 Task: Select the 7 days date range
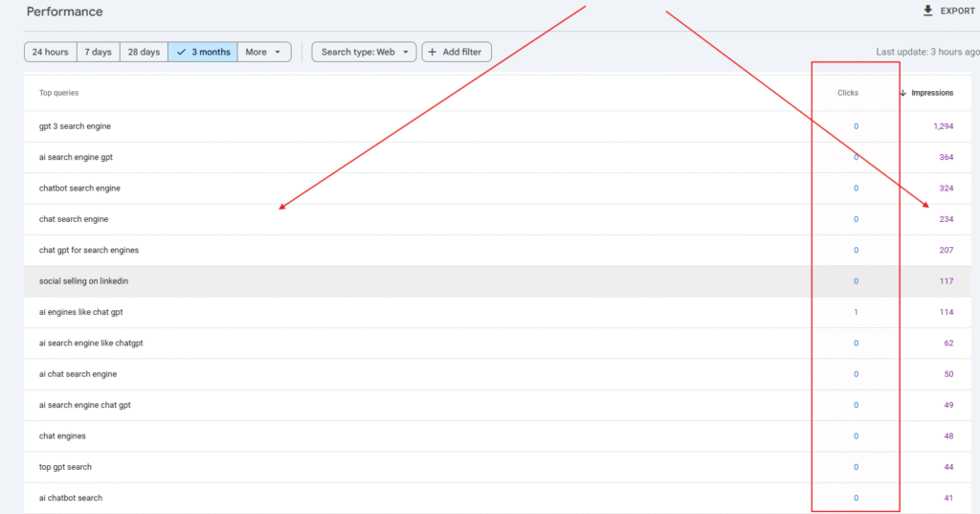(98, 52)
